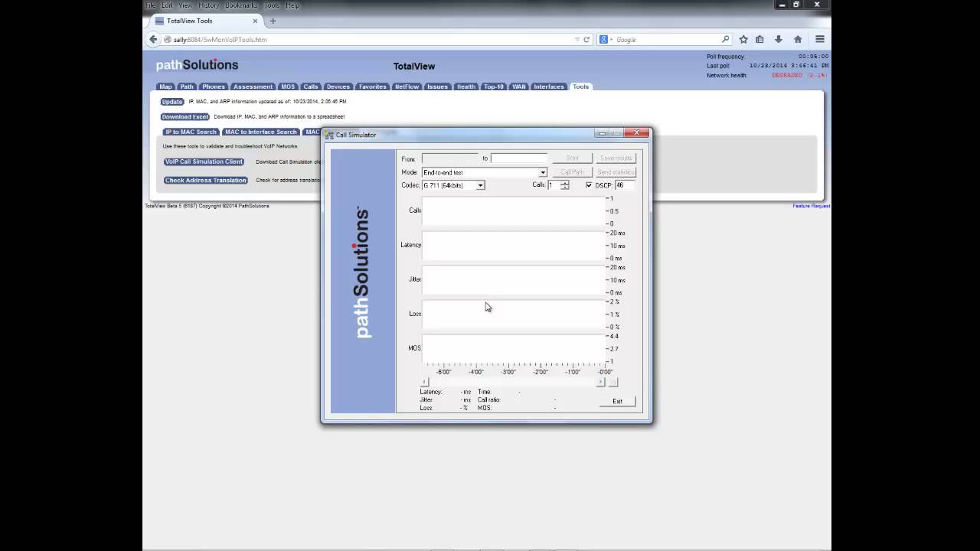Click the reload page icon in address bar

[586, 39]
